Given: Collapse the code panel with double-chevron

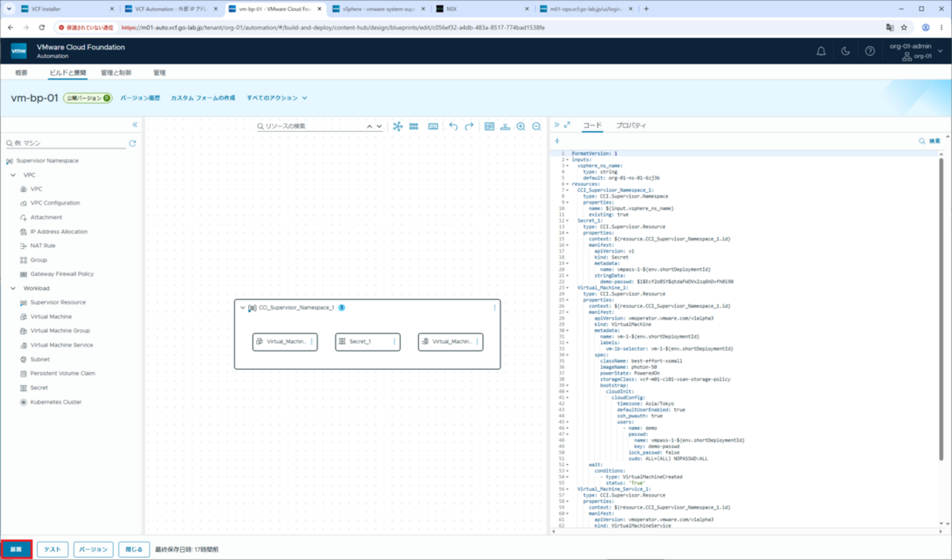Looking at the screenshot, I should click(x=557, y=125).
